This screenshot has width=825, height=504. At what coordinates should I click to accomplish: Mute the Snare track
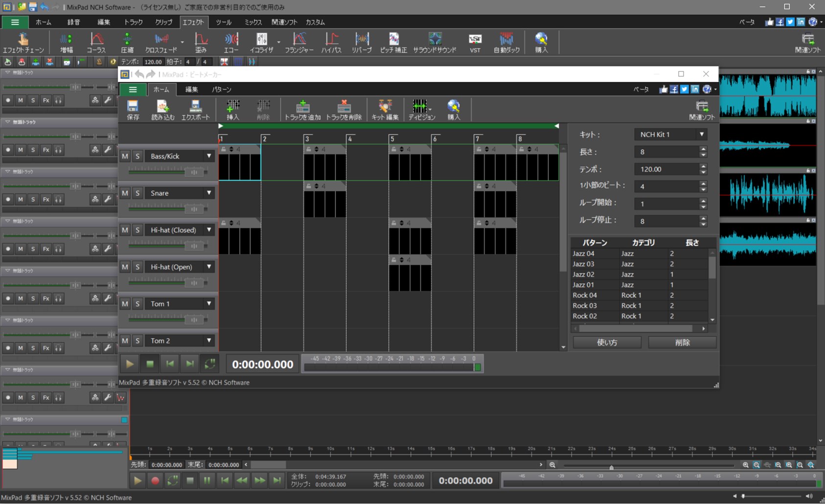point(125,193)
